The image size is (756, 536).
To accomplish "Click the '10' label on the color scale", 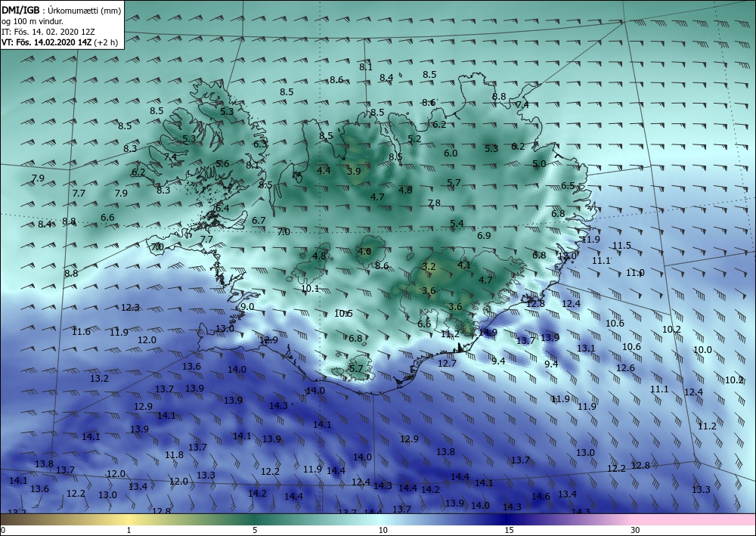I will [x=383, y=530].
